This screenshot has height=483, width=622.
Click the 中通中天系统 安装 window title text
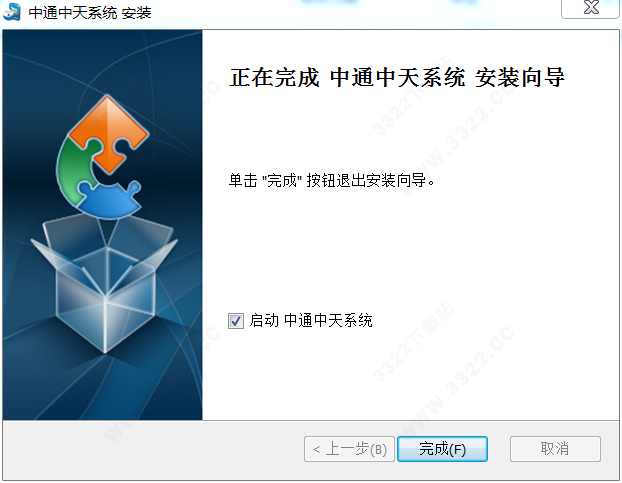point(90,13)
